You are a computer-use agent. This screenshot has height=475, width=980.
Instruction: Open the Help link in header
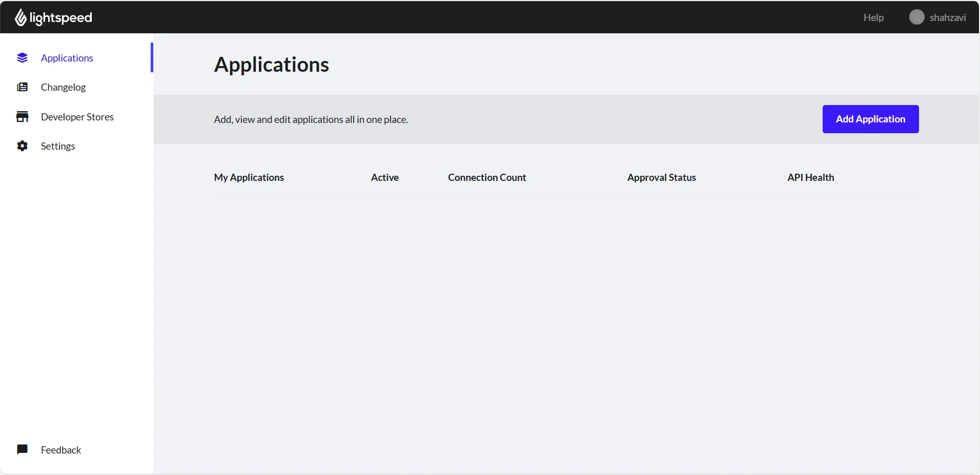[x=873, y=17]
